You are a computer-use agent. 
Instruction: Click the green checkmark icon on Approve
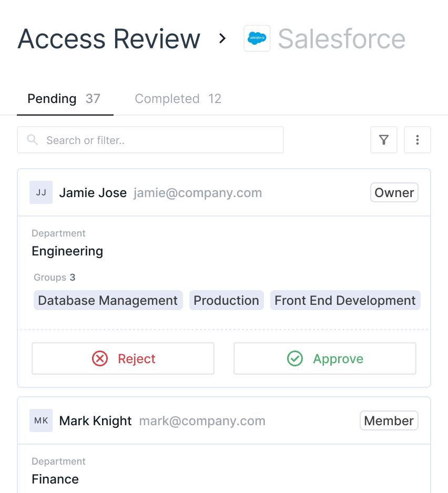(295, 358)
